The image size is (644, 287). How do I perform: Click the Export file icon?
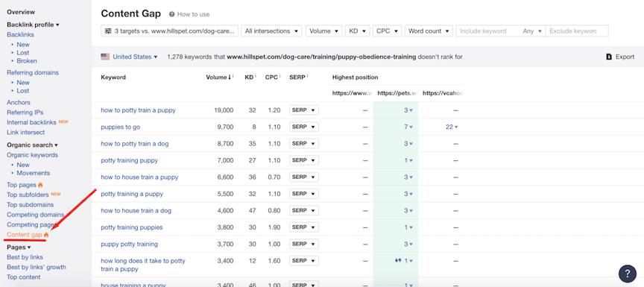609,57
